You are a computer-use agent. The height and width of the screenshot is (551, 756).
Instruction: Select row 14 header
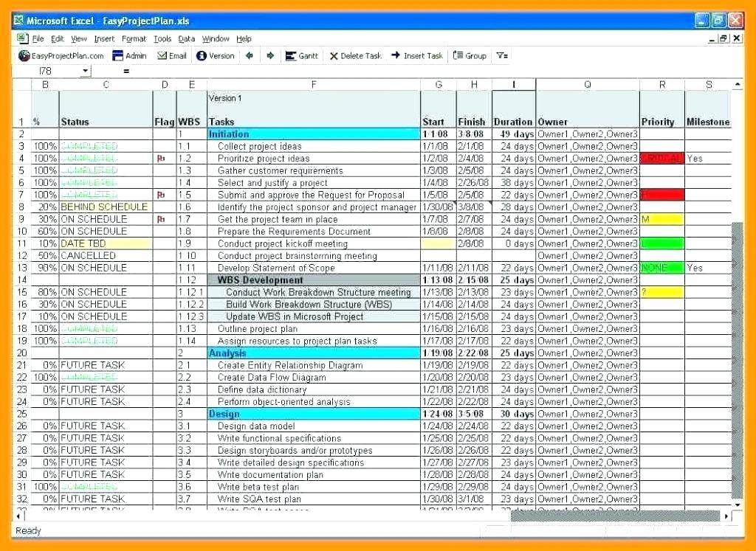(21, 280)
